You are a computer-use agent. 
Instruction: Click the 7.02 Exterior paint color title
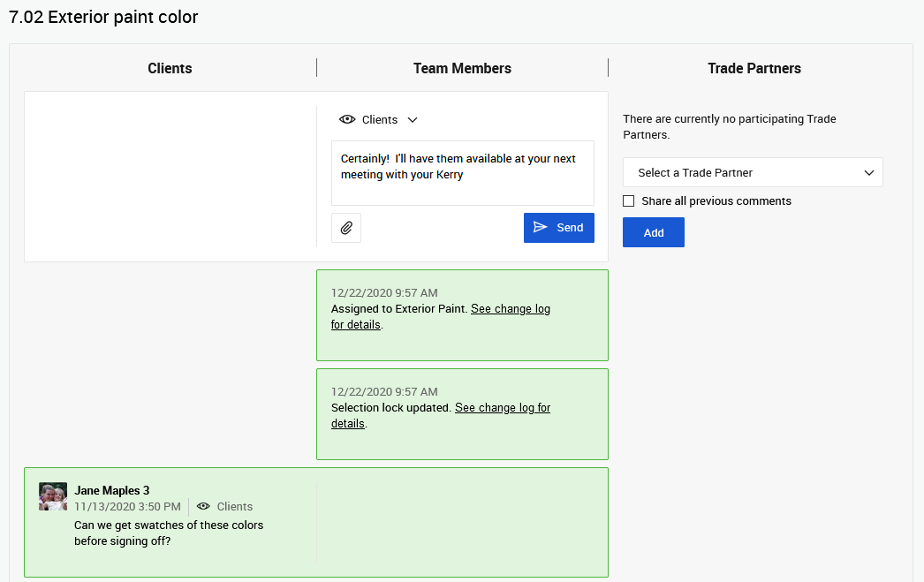point(103,17)
